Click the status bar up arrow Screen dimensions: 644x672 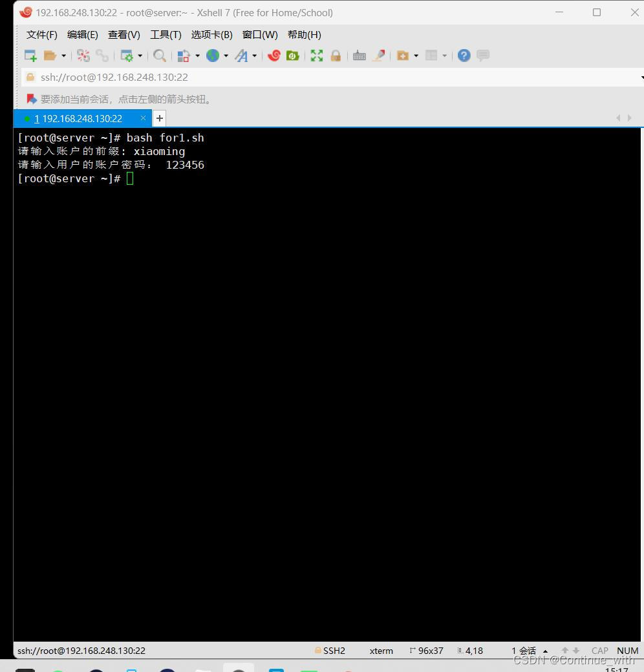(x=565, y=651)
